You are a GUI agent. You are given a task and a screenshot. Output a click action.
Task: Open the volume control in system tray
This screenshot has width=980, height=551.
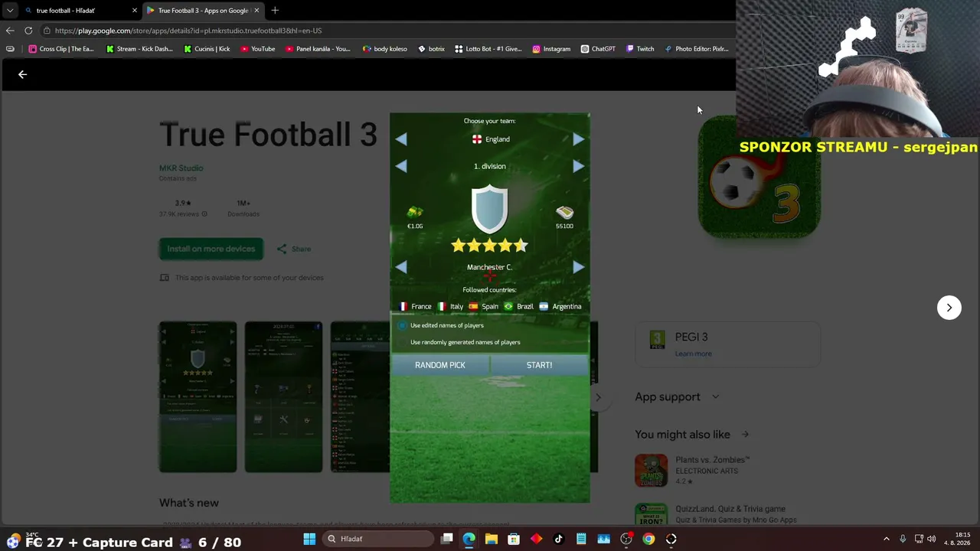point(932,539)
